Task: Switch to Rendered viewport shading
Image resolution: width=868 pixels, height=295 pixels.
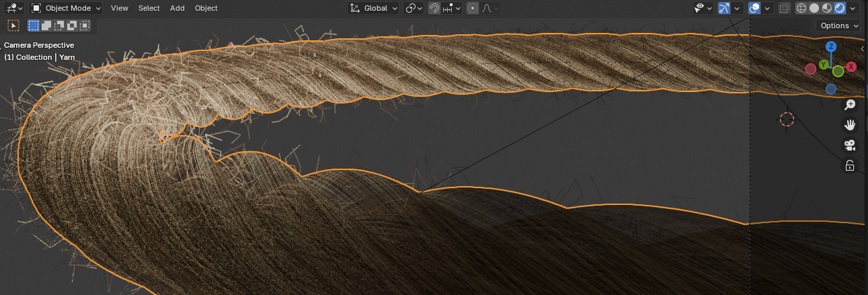Action: coord(840,8)
